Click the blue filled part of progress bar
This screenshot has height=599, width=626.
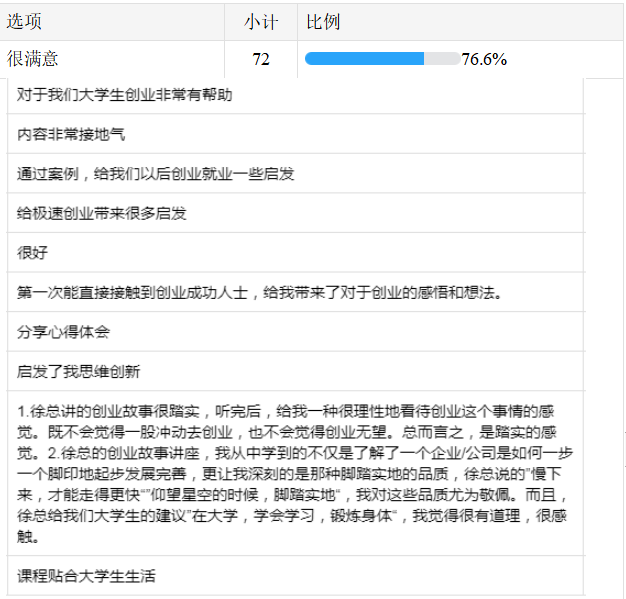point(364,59)
